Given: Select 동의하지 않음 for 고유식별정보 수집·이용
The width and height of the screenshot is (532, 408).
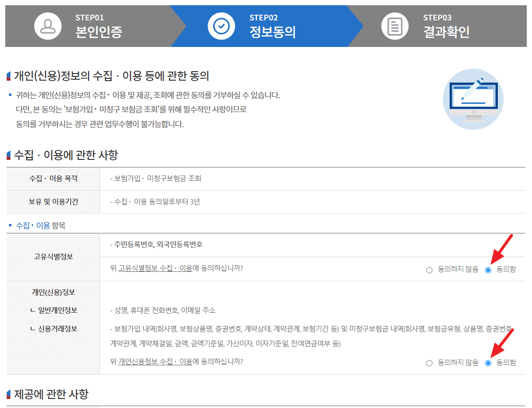Looking at the screenshot, I should [x=429, y=270].
